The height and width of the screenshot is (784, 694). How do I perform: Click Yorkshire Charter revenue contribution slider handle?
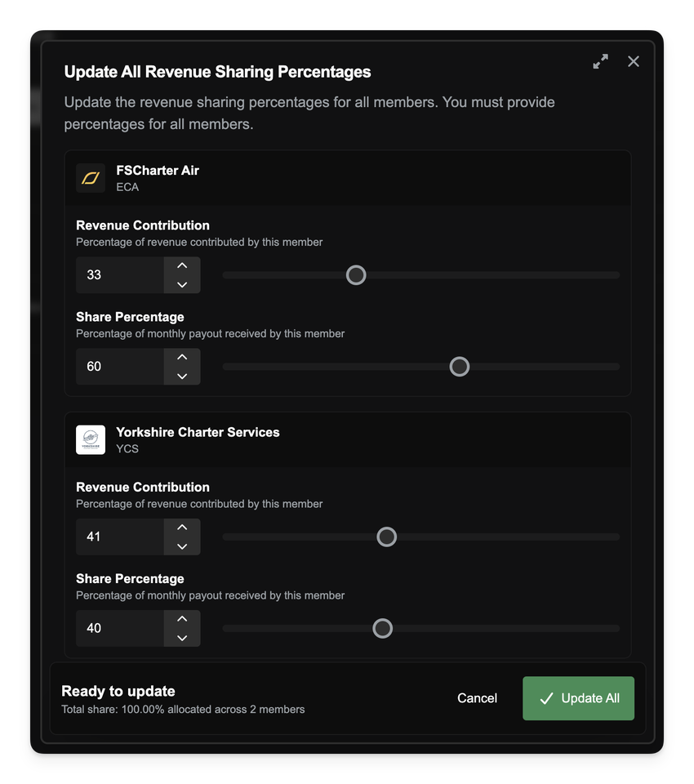(387, 537)
